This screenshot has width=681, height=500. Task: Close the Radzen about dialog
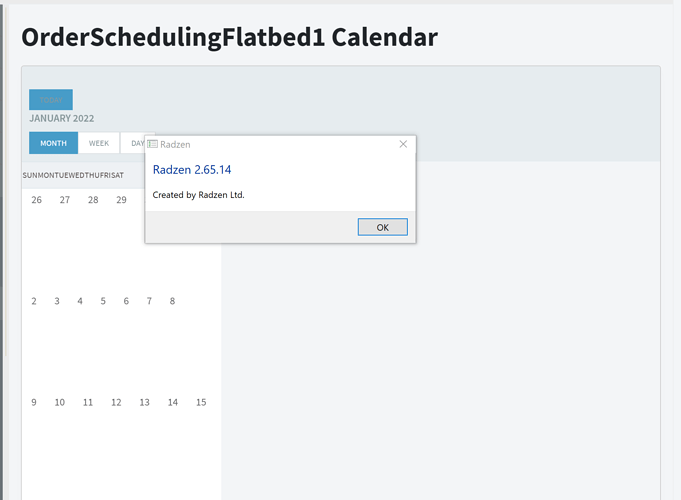pyautogui.click(x=403, y=144)
